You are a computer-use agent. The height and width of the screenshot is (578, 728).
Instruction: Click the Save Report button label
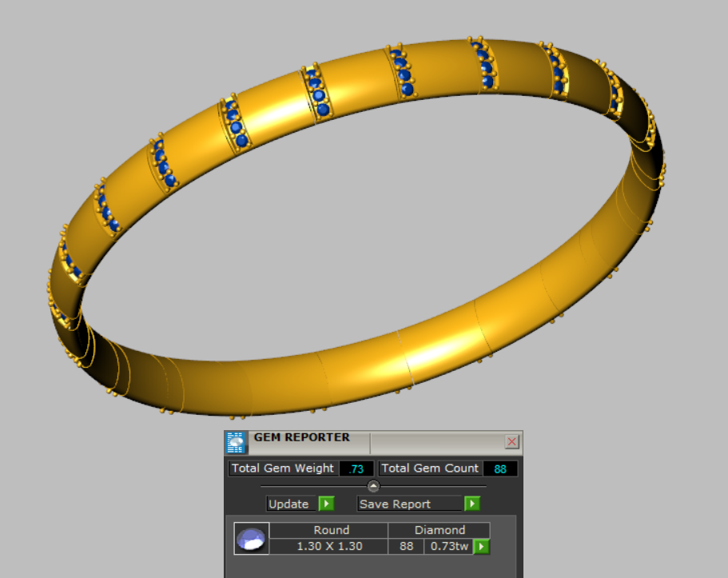(x=395, y=504)
